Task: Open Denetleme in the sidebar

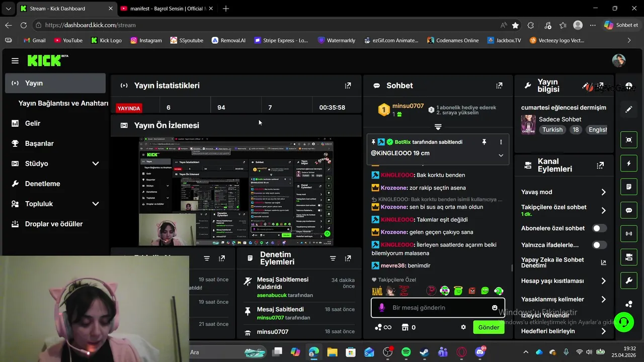Action: (x=42, y=184)
